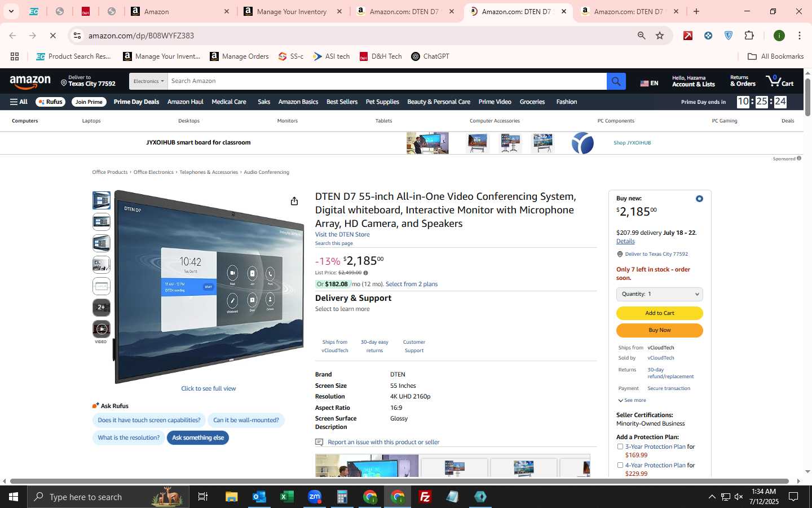Open Account & Lists menu

tap(693, 81)
